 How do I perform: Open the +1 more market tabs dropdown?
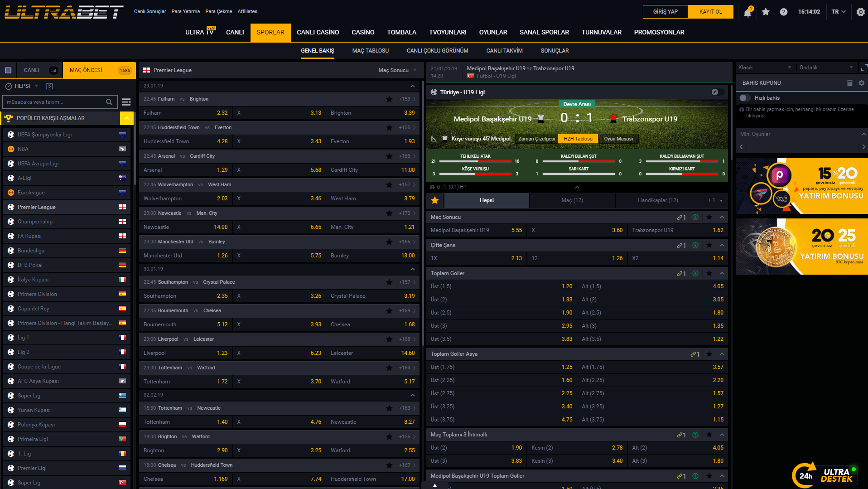click(715, 200)
